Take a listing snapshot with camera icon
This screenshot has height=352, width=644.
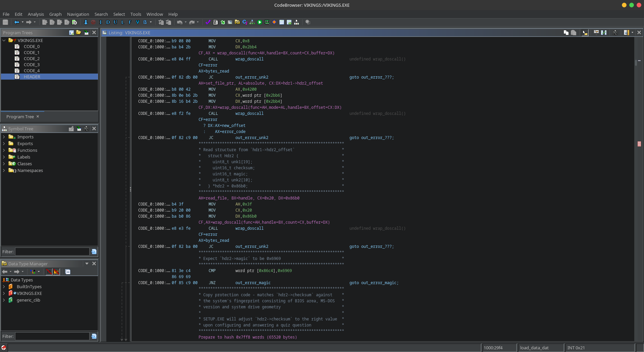pos(615,33)
